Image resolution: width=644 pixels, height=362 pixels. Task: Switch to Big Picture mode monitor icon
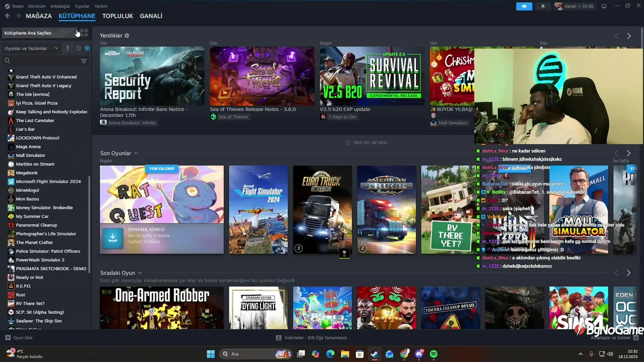click(x=604, y=6)
